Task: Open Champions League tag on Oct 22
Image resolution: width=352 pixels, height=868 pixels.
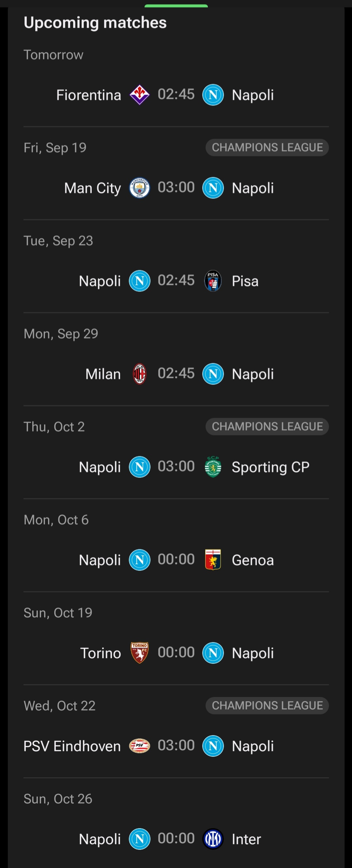Action: point(267,705)
